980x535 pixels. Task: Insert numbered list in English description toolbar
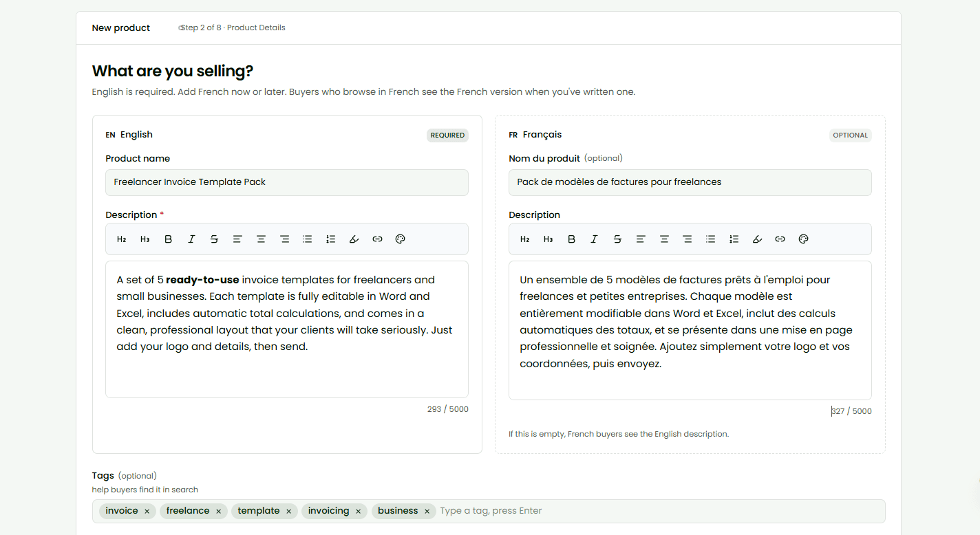331,239
